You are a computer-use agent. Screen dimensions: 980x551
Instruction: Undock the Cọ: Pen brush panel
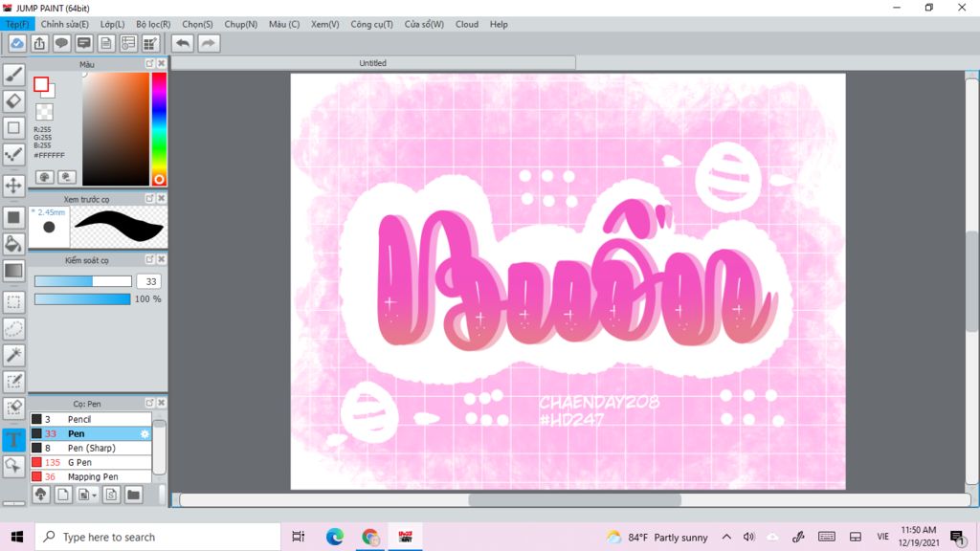point(150,403)
